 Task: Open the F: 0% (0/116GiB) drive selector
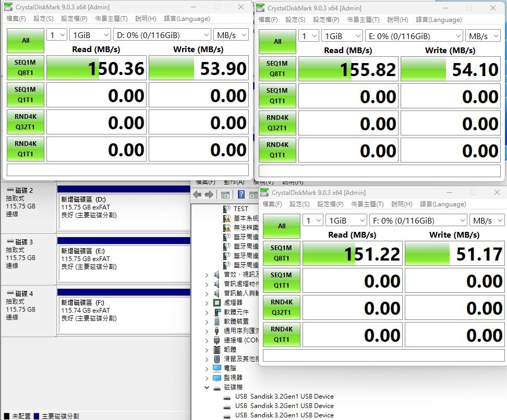pyautogui.click(x=418, y=220)
